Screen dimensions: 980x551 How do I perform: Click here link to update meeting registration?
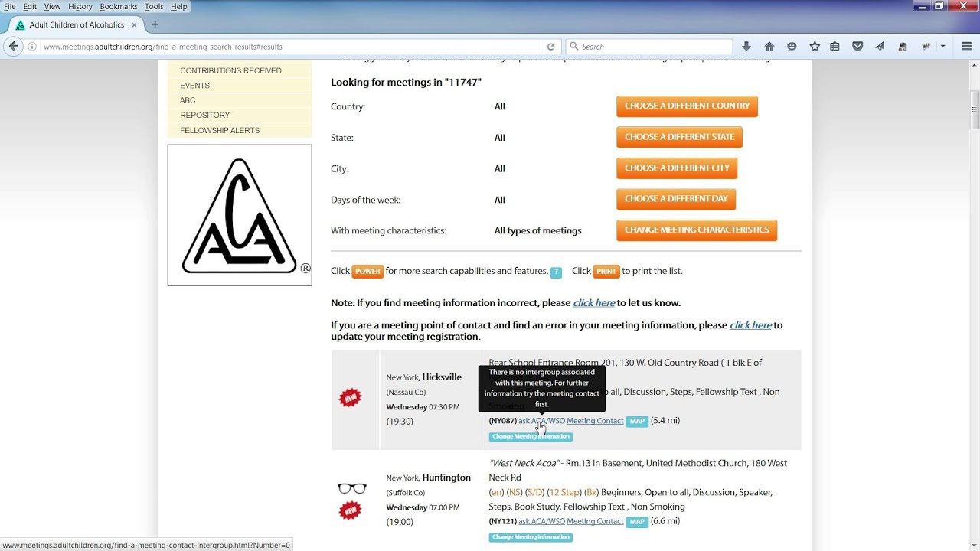coord(750,325)
